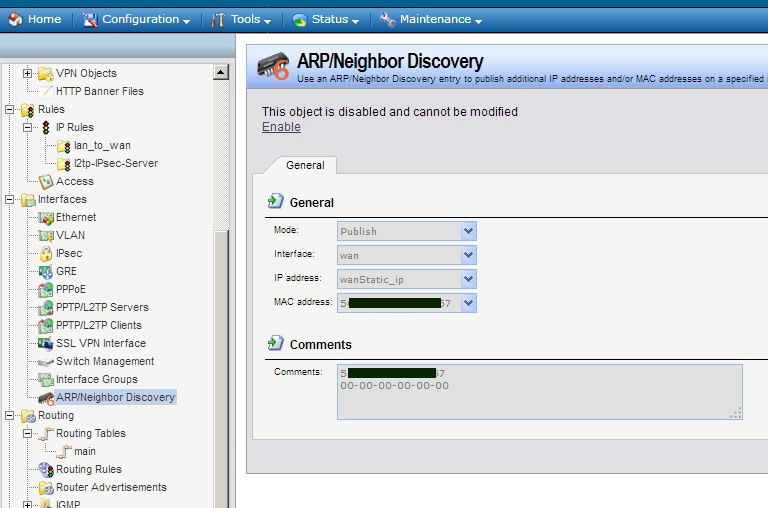Collapse the Routing Tables node
The height and width of the screenshot is (508, 768).
pyautogui.click(x=28, y=434)
